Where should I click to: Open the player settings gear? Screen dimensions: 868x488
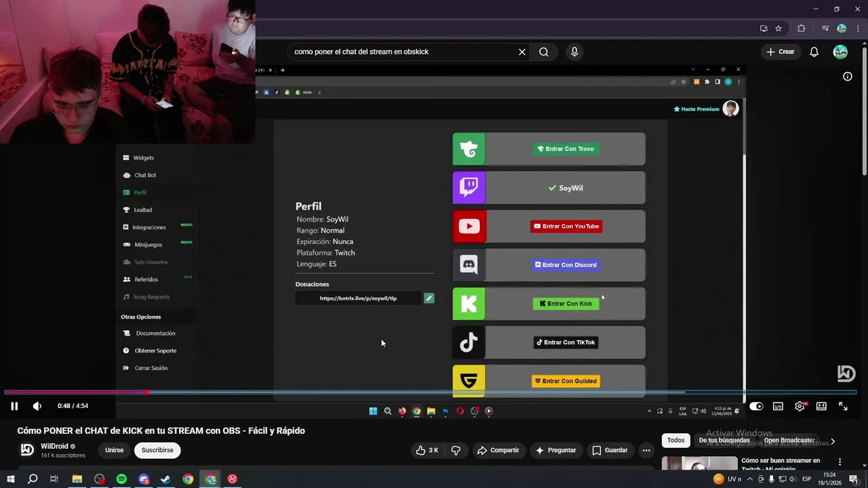click(800, 406)
